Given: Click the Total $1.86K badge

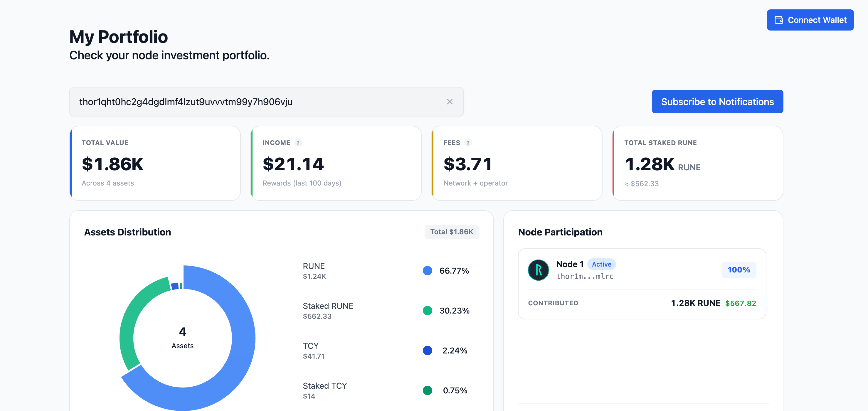Looking at the screenshot, I should pos(452,232).
